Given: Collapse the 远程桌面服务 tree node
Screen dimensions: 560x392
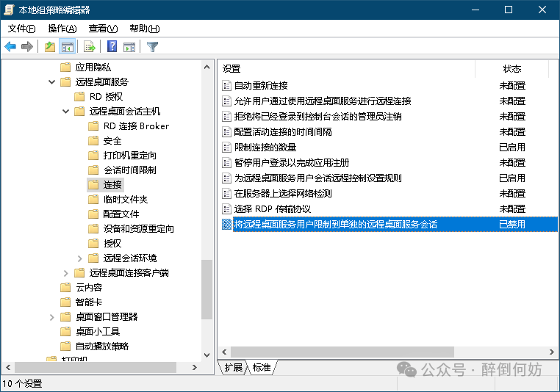Looking at the screenshot, I should pos(52,82).
